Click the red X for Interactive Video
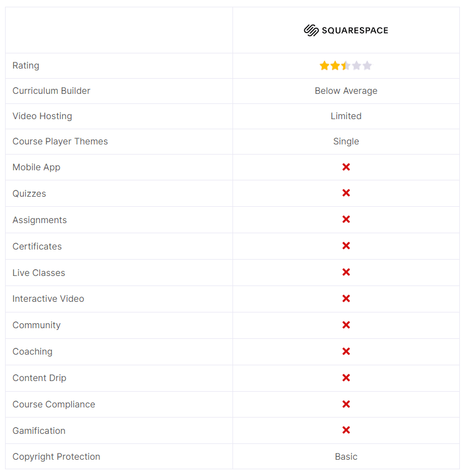470x476 pixels. pos(346,298)
